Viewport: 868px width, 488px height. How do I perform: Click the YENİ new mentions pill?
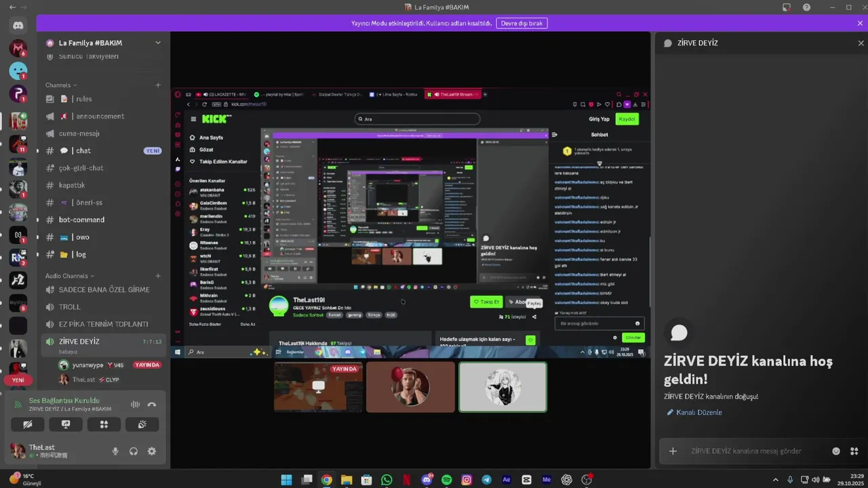tap(18, 380)
